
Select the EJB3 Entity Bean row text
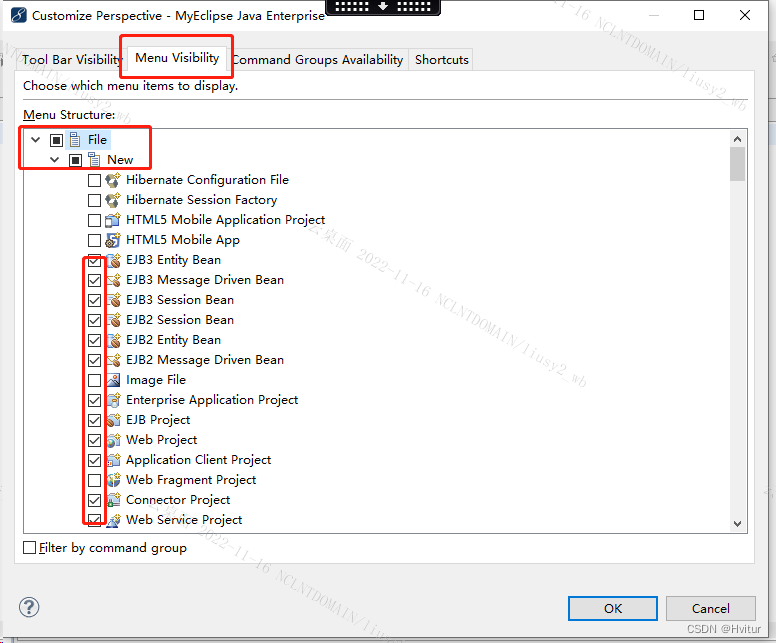(173, 260)
